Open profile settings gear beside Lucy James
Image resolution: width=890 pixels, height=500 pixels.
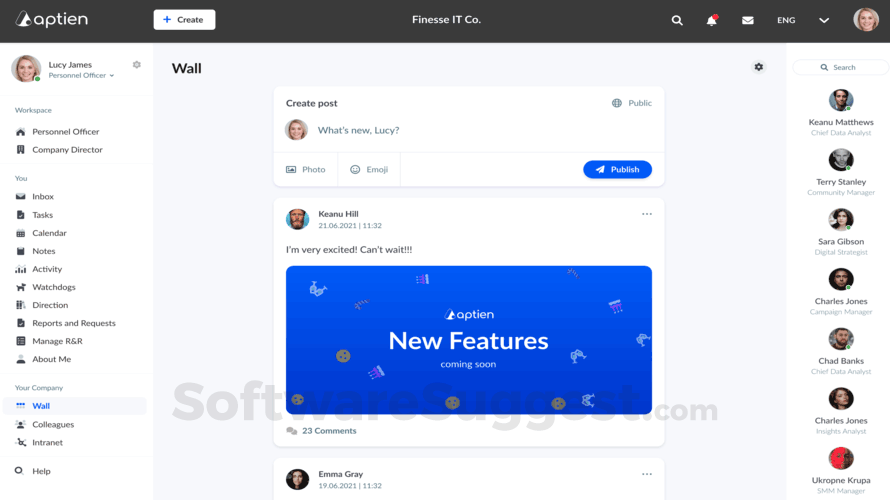click(x=137, y=65)
